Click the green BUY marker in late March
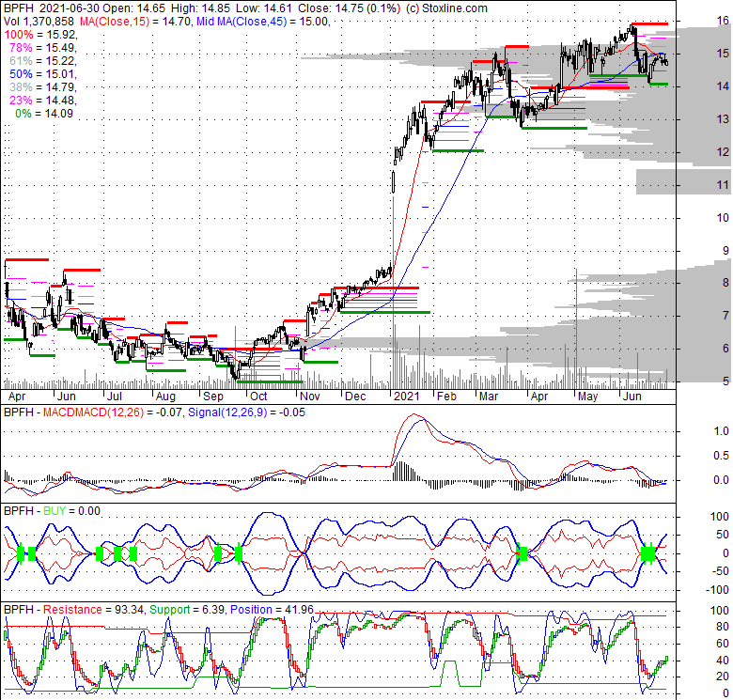 click(522, 553)
